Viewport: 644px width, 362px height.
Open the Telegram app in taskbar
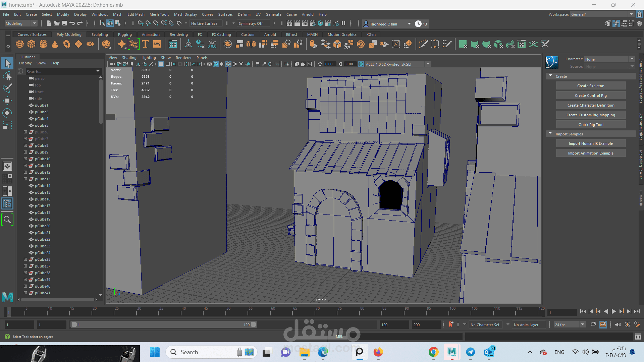pos(470,352)
